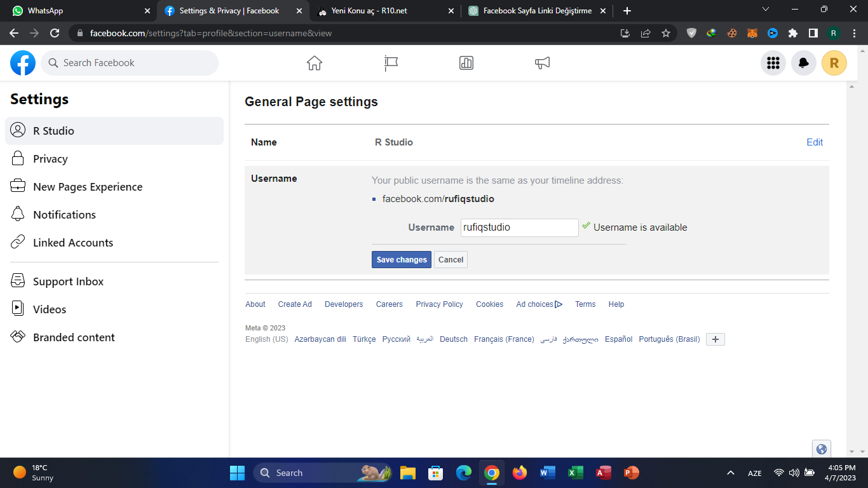Click into the Username text field
868x488 pixels.
519,227
